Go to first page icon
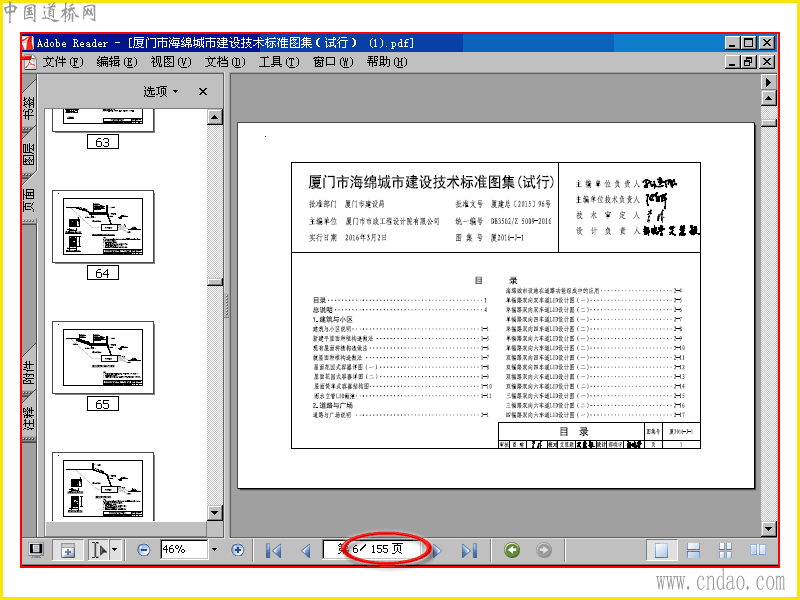This screenshot has height=600, width=800. pos(273,550)
